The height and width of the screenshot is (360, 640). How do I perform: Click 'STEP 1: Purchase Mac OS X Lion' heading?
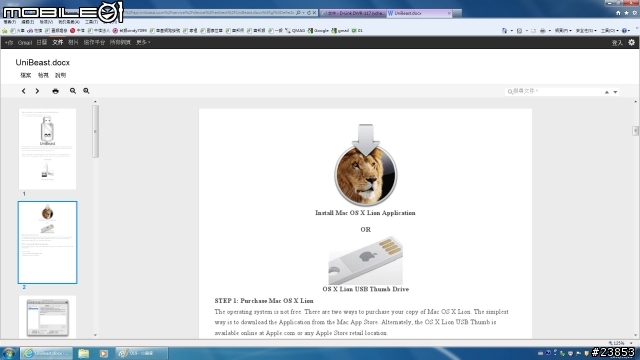pos(264,301)
